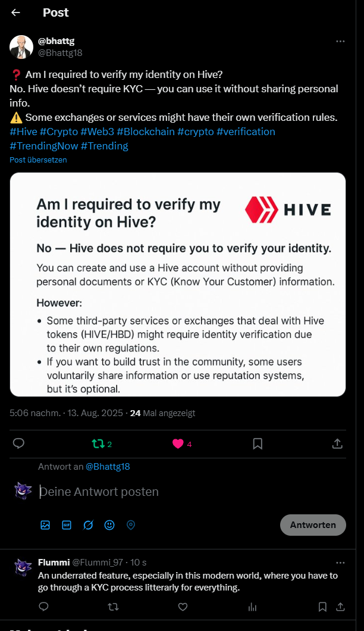Open emoji picker in reply composer
The height and width of the screenshot is (631, 364).
(x=109, y=525)
